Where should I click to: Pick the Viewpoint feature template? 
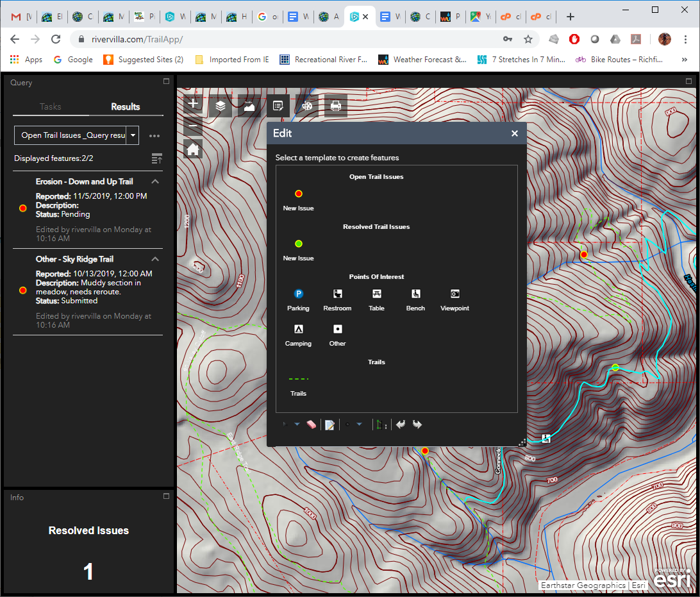[x=454, y=294]
